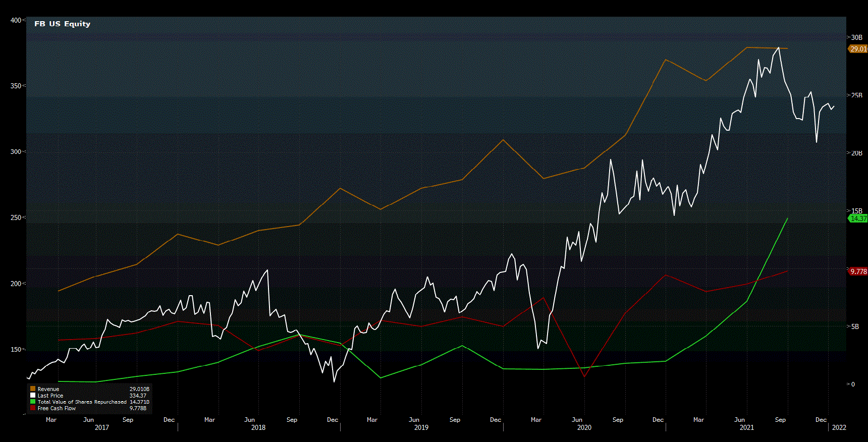868x442 pixels.
Task: Select the orange 29.01 revenue value tag
Action: tap(858, 49)
